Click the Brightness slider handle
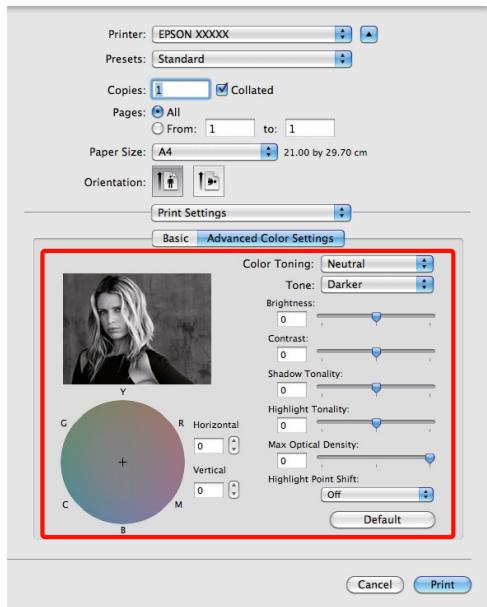The width and height of the screenshot is (487, 607). 376,317
